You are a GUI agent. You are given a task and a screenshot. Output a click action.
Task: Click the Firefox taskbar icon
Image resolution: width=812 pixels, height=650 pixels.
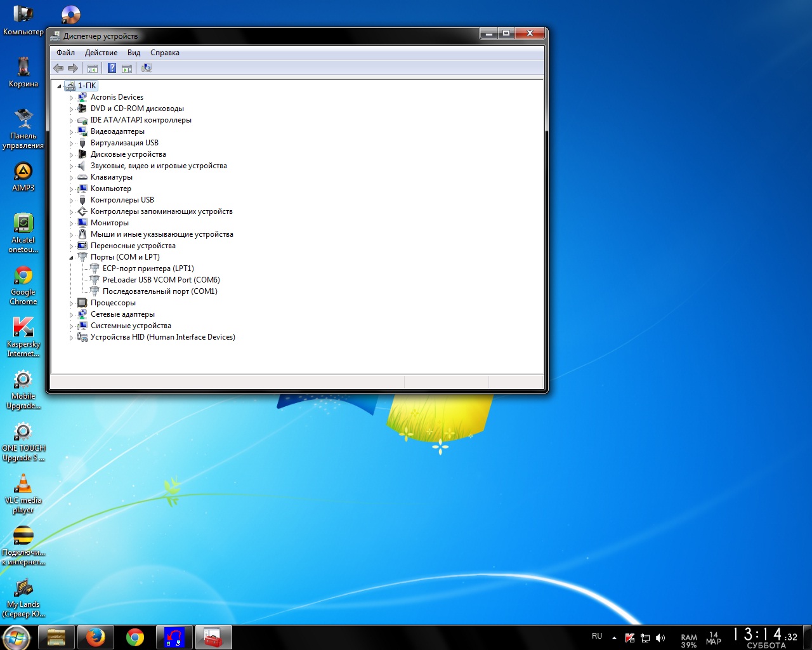pos(96,637)
